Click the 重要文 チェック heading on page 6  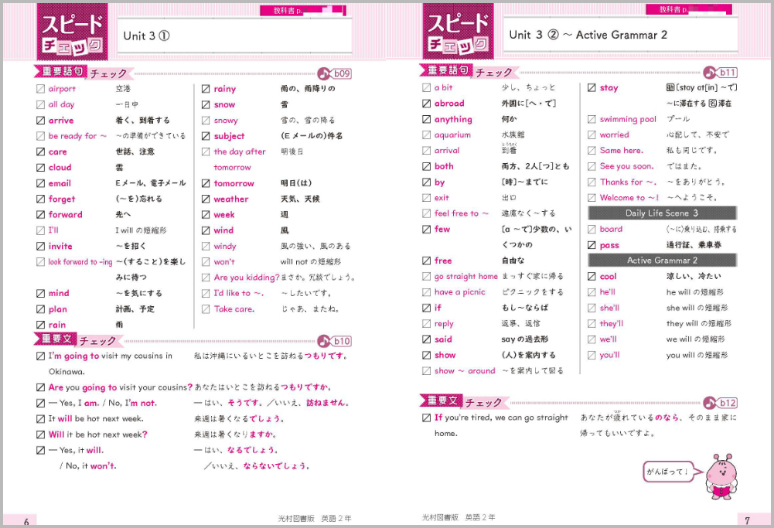coord(78,339)
